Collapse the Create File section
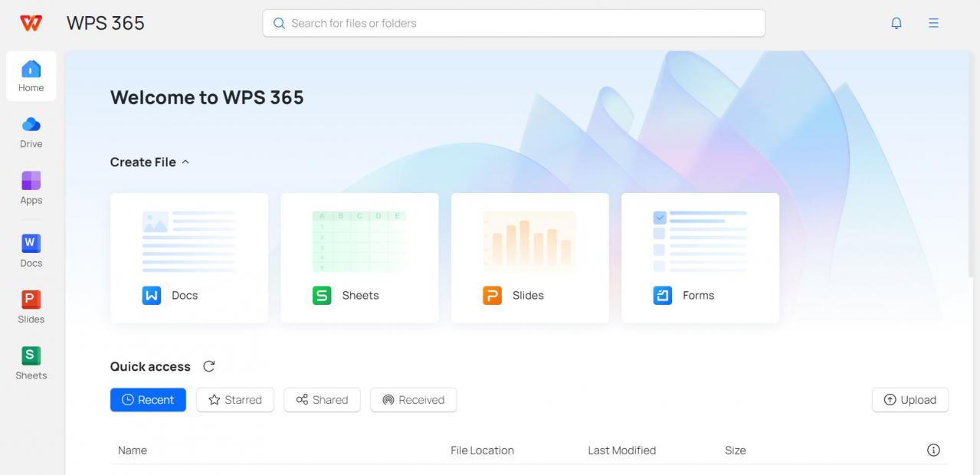The image size is (980, 475). (185, 162)
